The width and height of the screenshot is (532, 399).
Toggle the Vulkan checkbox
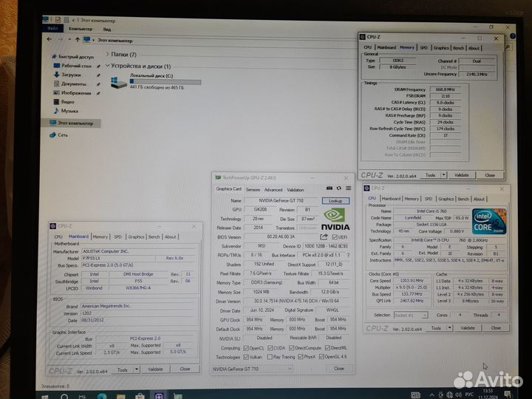pos(246,357)
